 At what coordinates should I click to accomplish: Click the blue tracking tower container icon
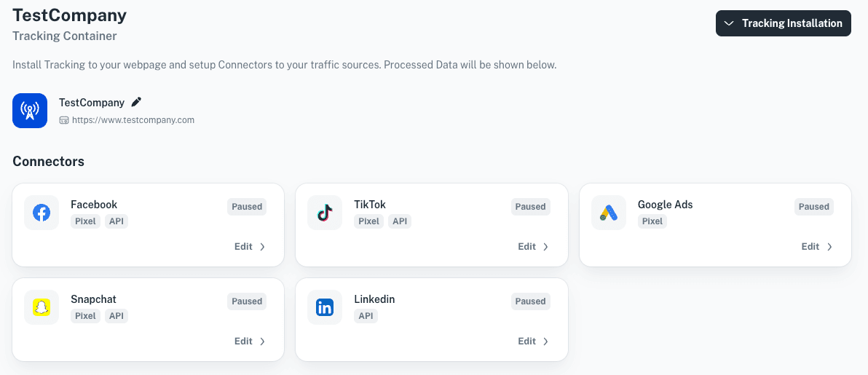(30, 111)
